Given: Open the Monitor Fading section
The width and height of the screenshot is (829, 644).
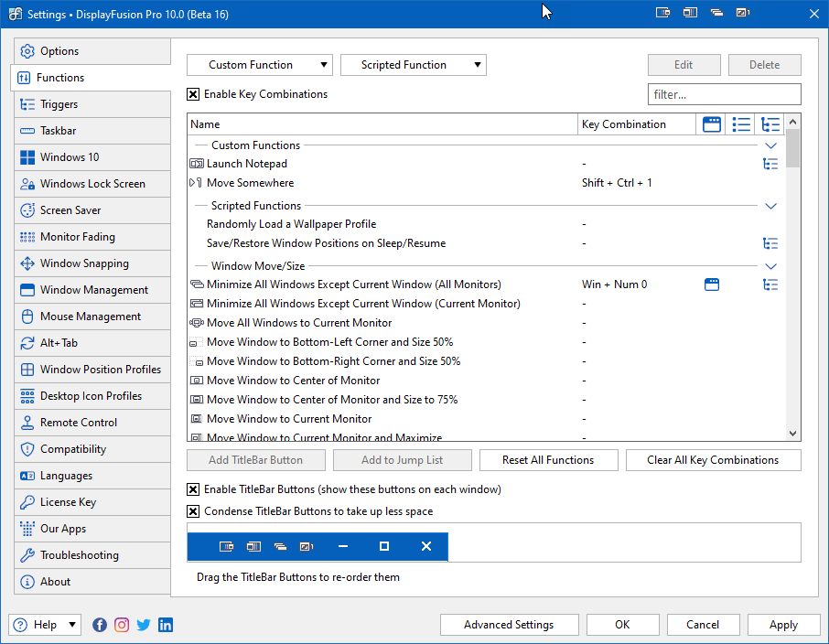Looking at the screenshot, I should [92, 237].
